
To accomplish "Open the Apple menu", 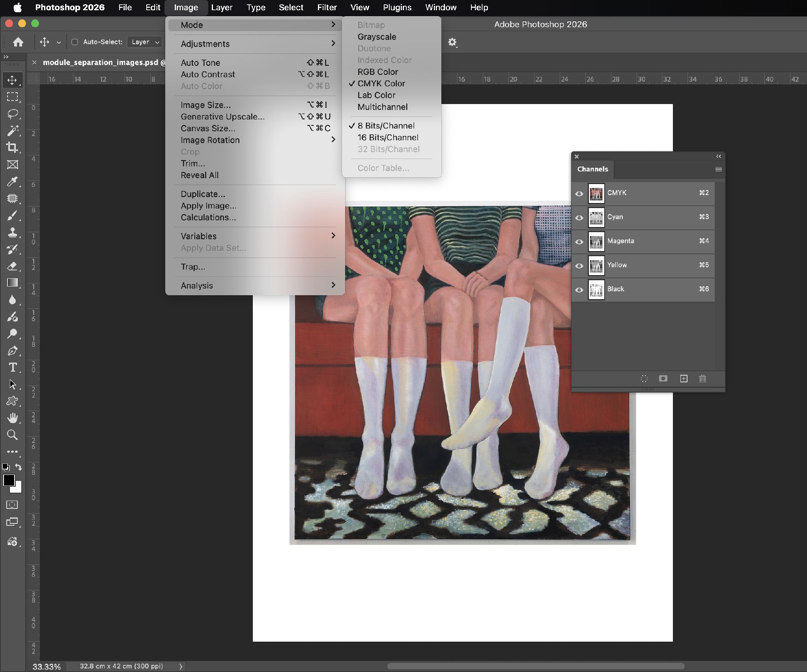I will (x=18, y=7).
